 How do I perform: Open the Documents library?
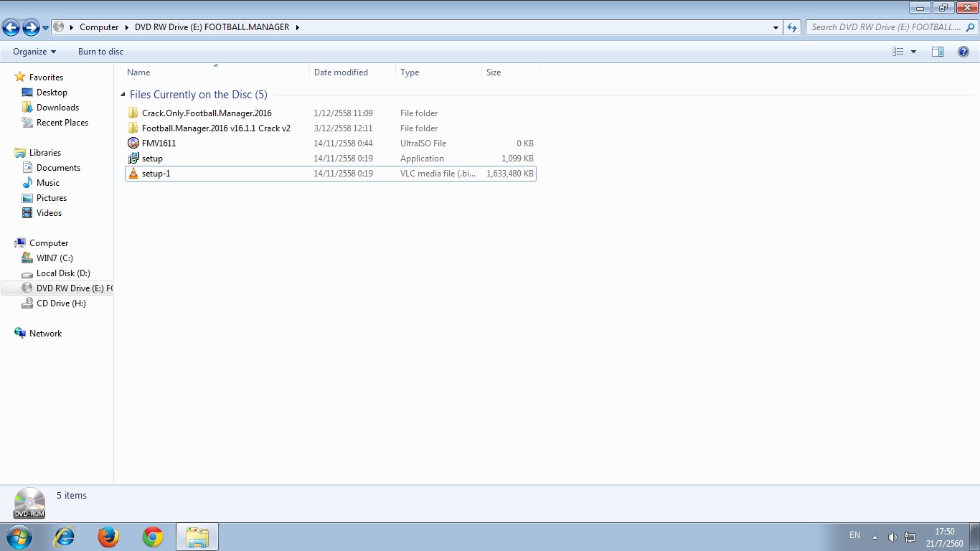[x=58, y=168]
